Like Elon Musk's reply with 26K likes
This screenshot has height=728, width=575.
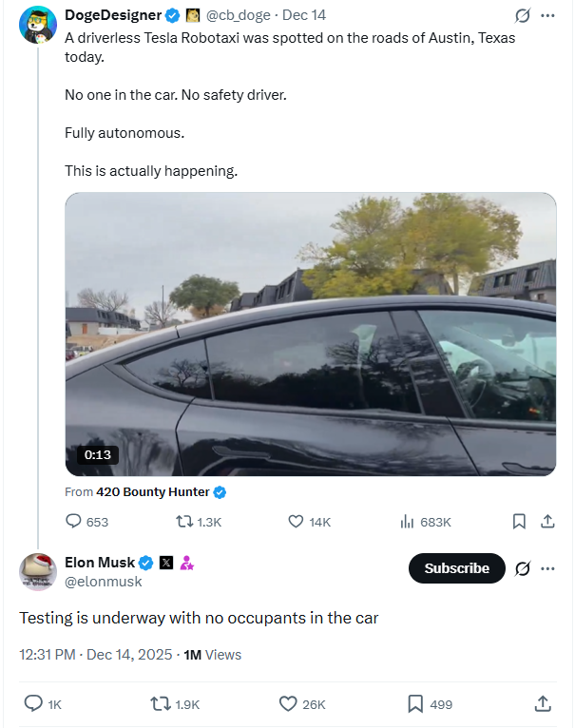[289, 704]
